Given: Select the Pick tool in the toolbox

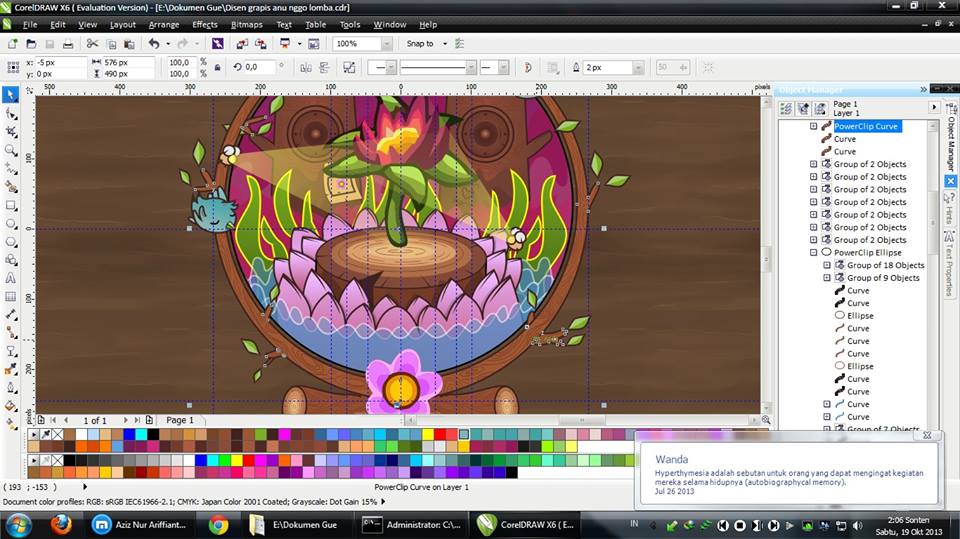Looking at the screenshot, I should point(10,95).
